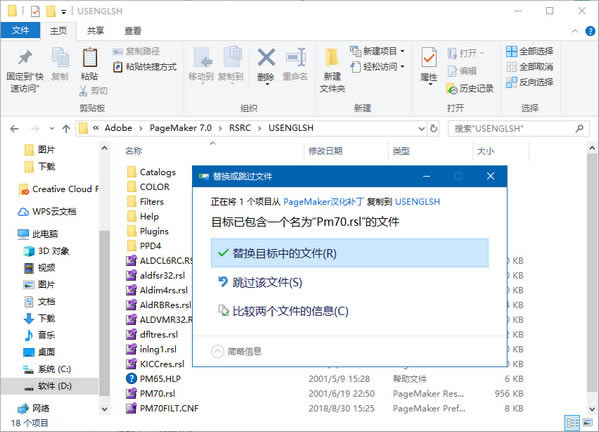Open the Easy access dropdown
599x432 pixels.
click(x=377, y=66)
